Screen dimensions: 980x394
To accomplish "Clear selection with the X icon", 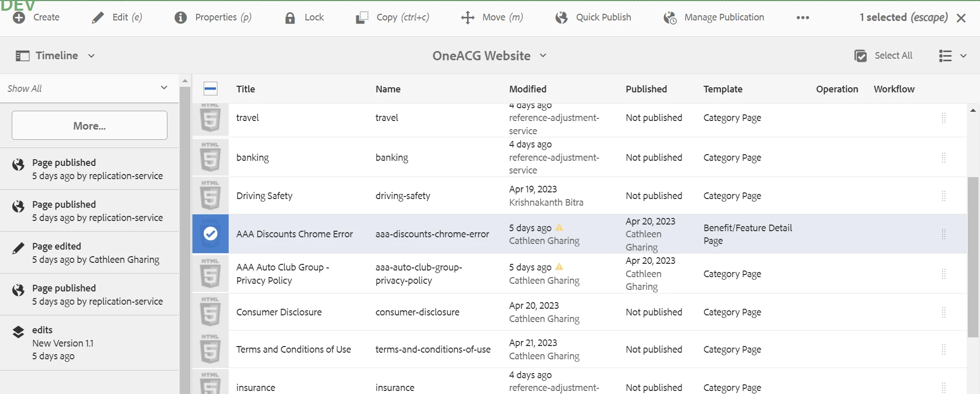I will coord(961,18).
